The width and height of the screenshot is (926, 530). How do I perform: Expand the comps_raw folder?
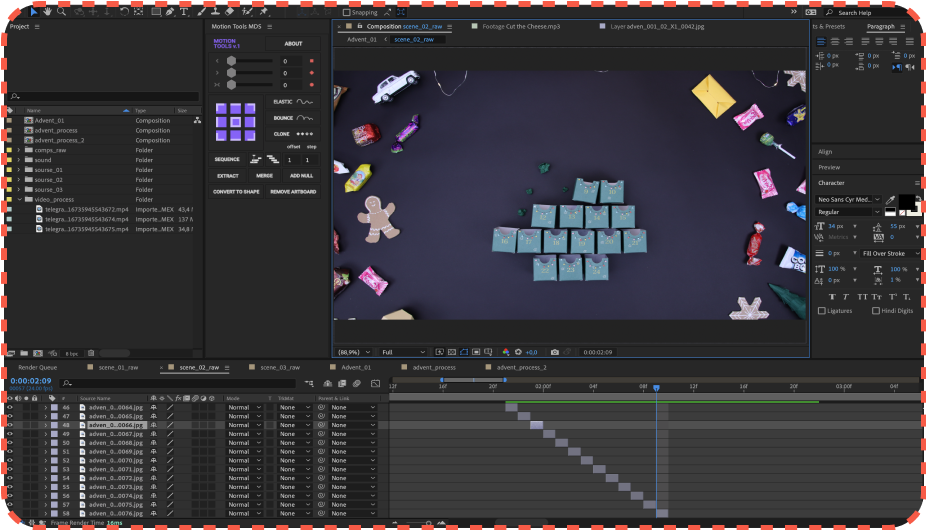pyautogui.click(x=19, y=150)
